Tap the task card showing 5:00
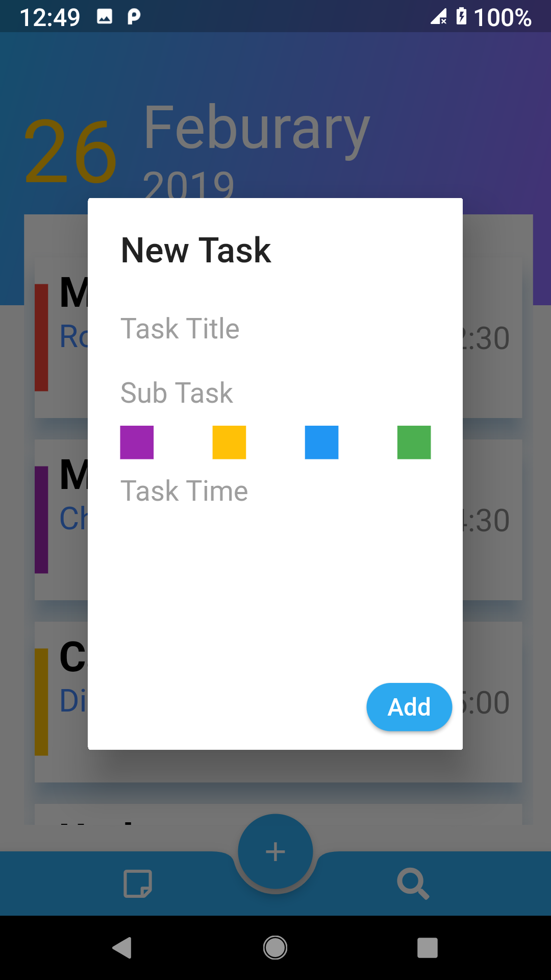The height and width of the screenshot is (980, 551). click(x=278, y=702)
